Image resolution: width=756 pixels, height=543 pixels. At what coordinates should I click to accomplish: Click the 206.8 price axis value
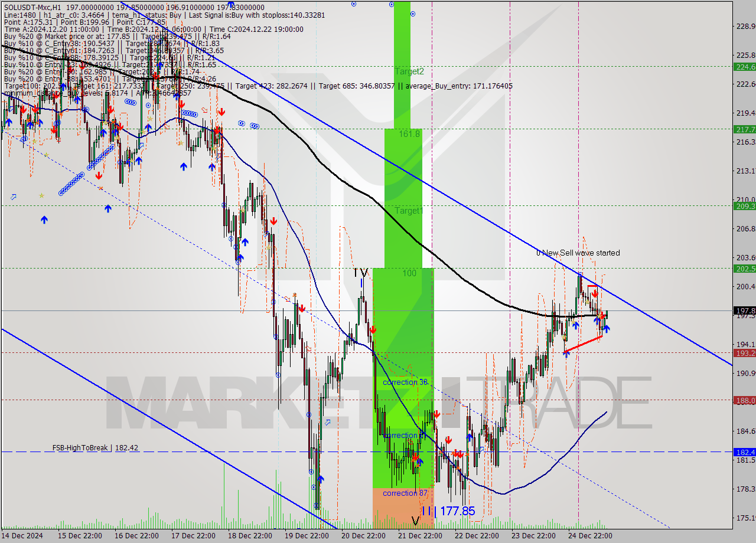tap(745, 228)
